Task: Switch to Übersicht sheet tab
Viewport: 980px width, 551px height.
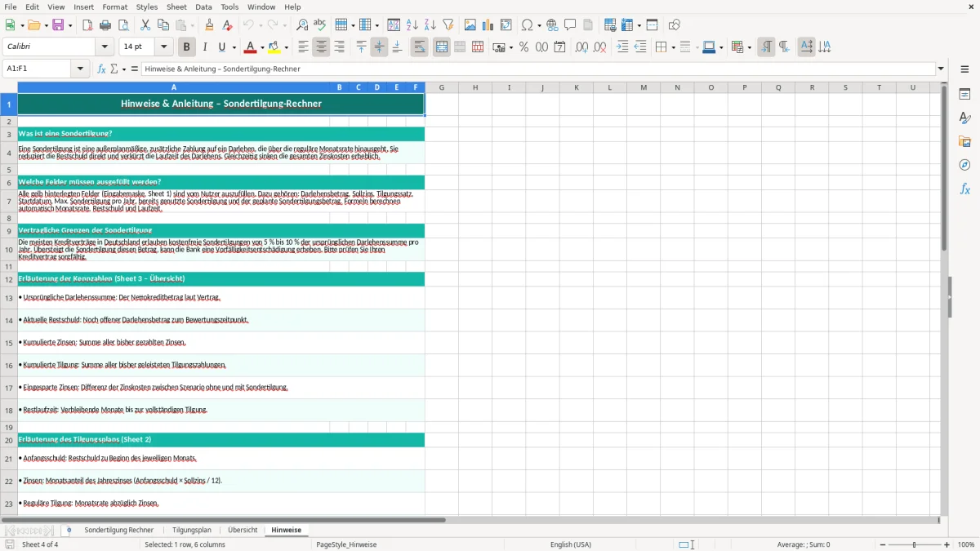Action: pos(243,530)
